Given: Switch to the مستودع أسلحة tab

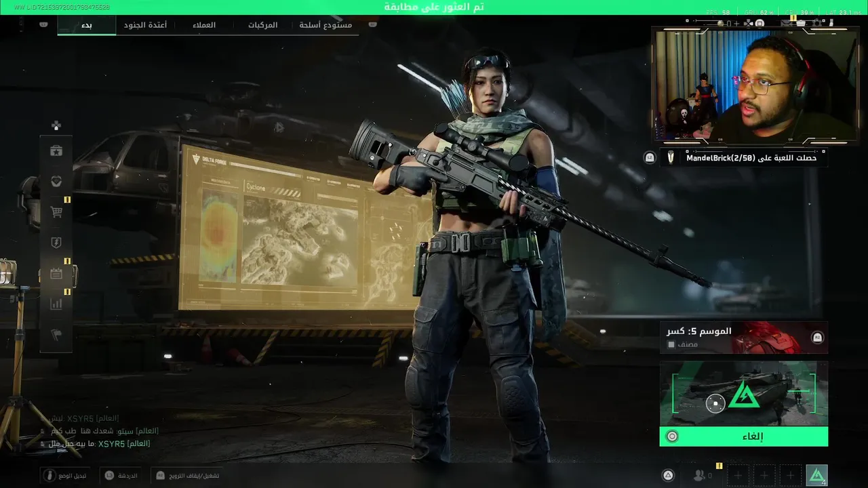Looking at the screenshot, I should [x=325, y=25].
